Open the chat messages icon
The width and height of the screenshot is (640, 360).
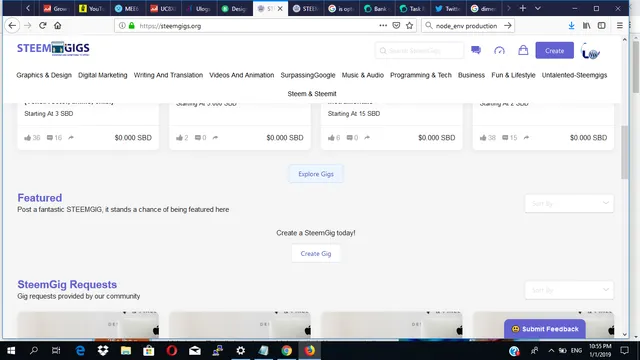476,50
